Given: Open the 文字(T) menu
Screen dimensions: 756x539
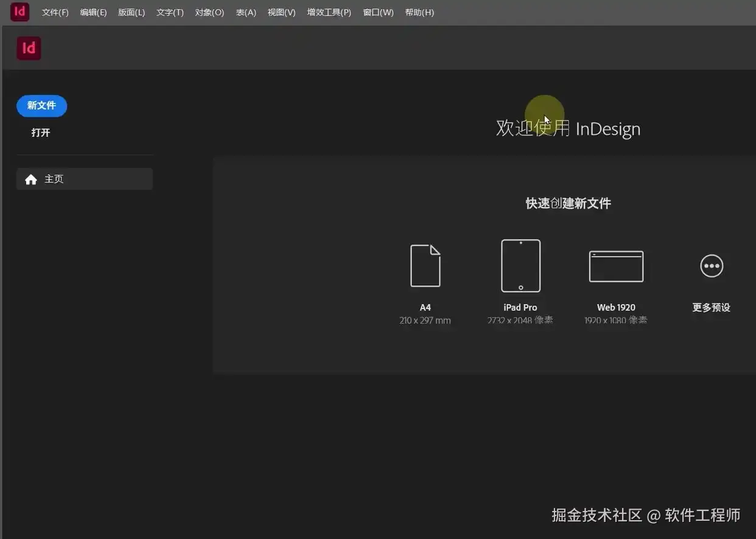Looking at the screenshot, I should [170, 12].
